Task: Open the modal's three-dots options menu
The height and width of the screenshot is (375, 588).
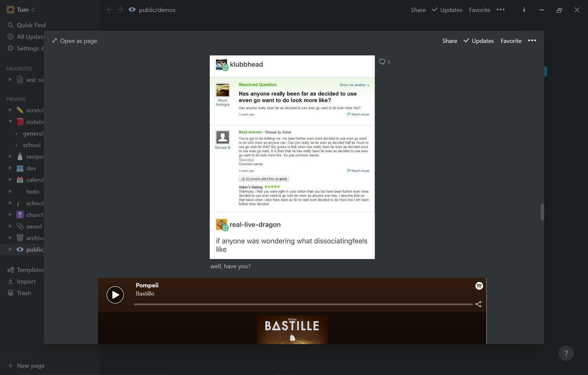Action: click(532, 41)
